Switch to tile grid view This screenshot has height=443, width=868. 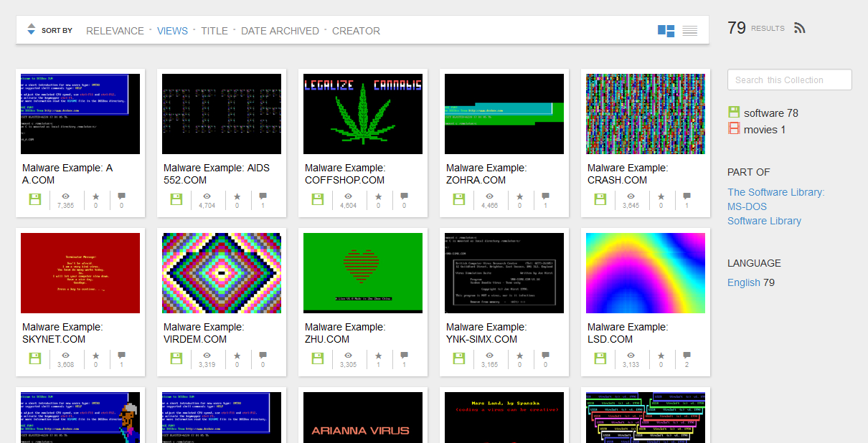[x=666, y=31]
